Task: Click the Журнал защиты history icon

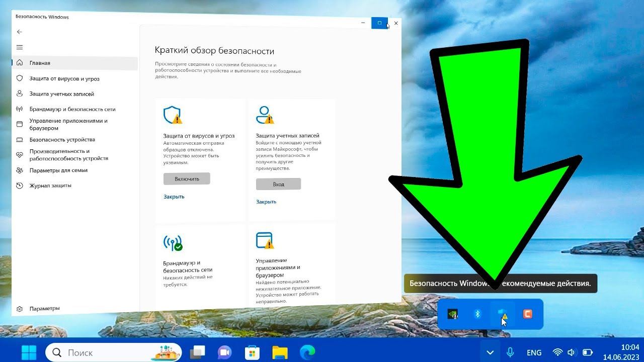Action: (20, 186)
